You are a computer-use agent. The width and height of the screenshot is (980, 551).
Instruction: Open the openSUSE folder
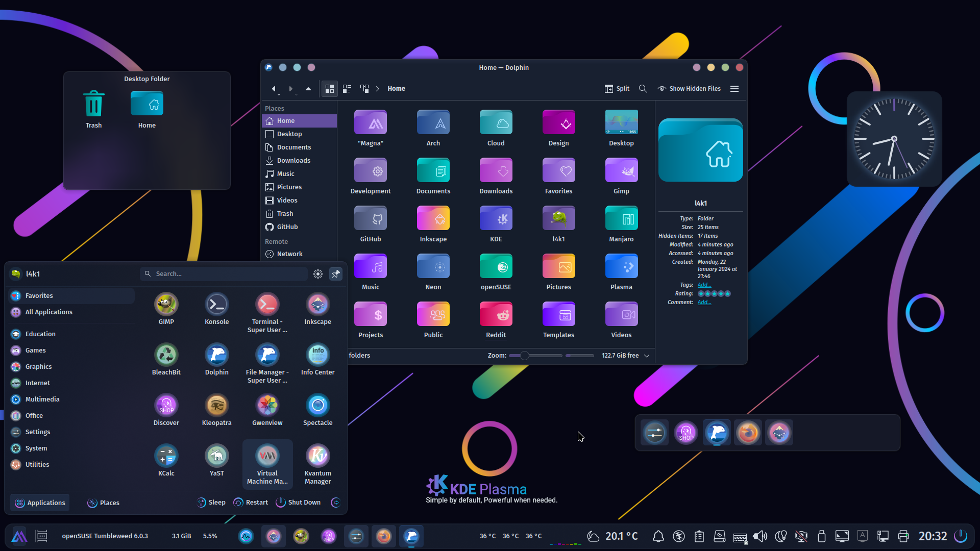pyautogui.click(x=496, y=271)
